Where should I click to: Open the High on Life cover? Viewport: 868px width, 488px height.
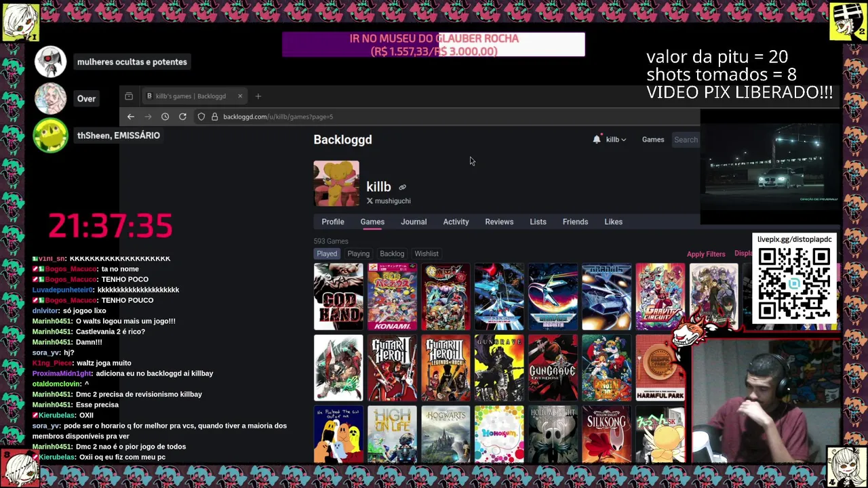click(x=392, y=434)
